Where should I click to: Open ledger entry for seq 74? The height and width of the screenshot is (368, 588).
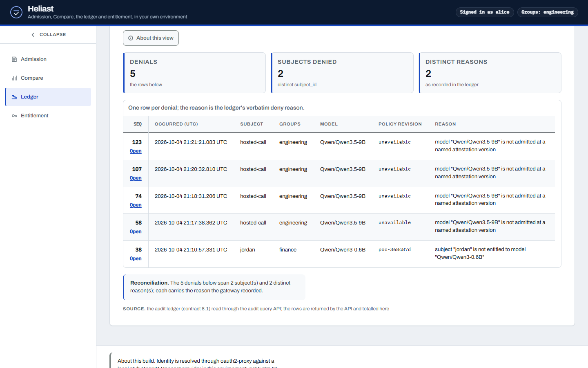136,205
